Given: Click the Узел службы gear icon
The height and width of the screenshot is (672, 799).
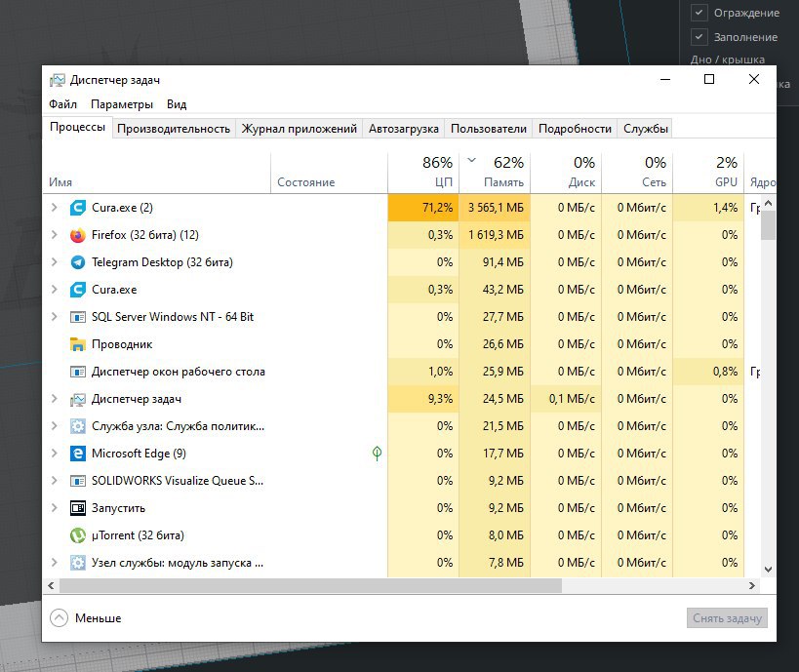Looking at the screenshot, I should click(x=77, y=563).
